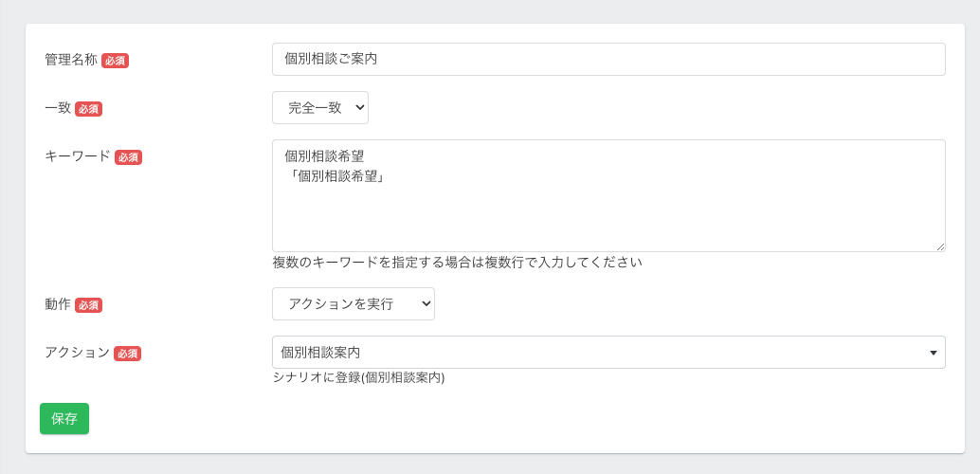Click the 必須 badge beside 管理名称

coord(115,61)
